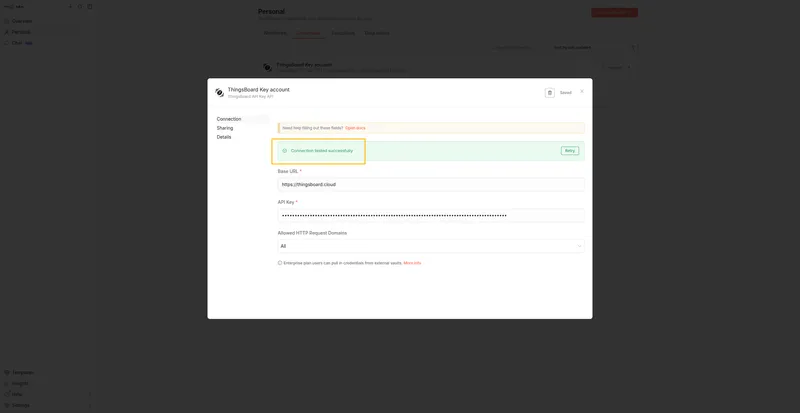Screen dimensions: 800x413
Task: Click the red create button in background
Action: click(x=614, y=13)
